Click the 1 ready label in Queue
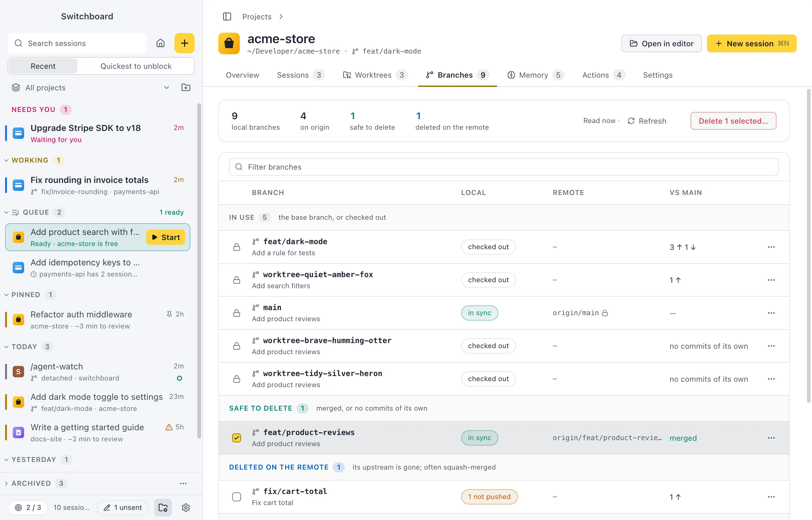The height and width of the screenshot is (520, 812). click(171, 212)
